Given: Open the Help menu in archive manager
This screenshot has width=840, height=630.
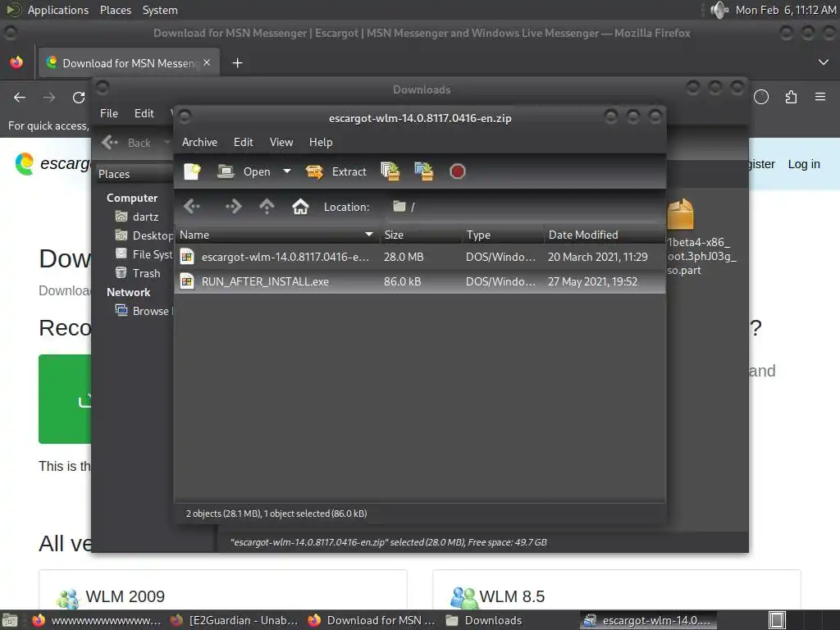Looking at the screenshot, I should (x=321, y=142).
